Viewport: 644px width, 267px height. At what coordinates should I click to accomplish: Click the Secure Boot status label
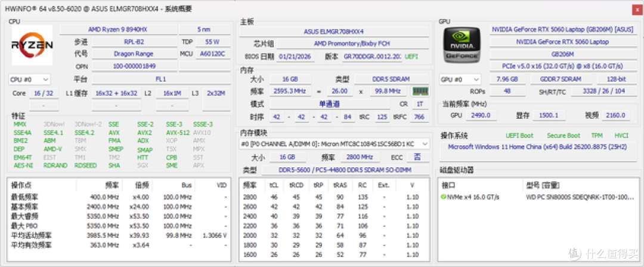[x=563, y=136]
